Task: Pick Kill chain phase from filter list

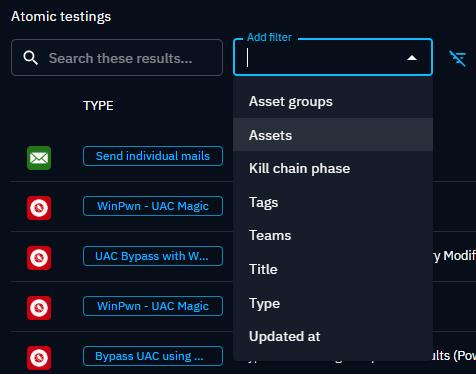Action: coord(333,168)
